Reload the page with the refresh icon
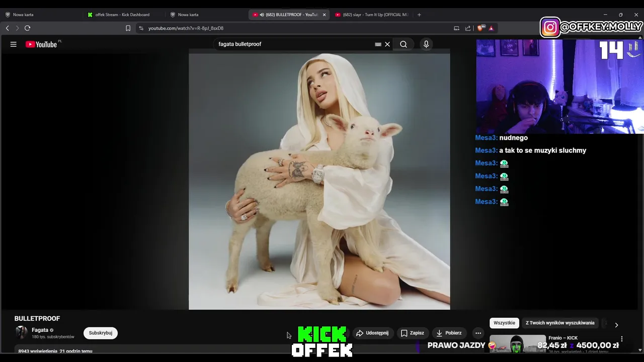 pos(28,28)
